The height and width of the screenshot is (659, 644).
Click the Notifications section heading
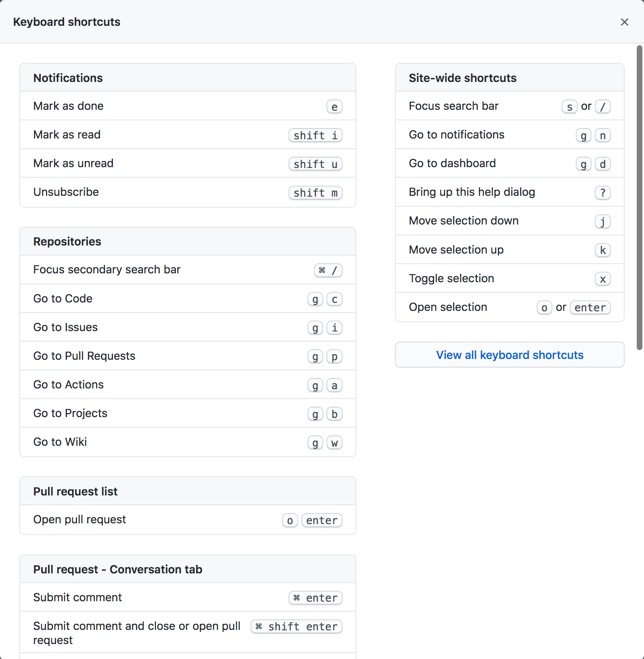point(68,78)
